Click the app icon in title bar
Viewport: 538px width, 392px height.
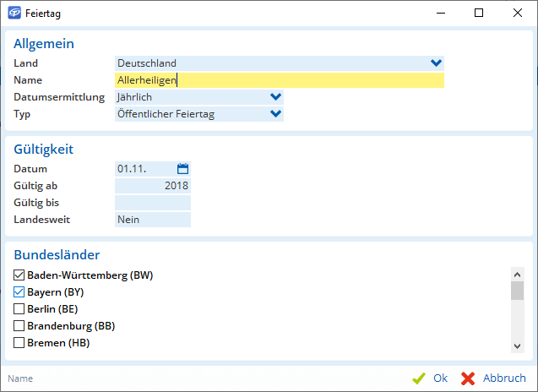point(14,14)
